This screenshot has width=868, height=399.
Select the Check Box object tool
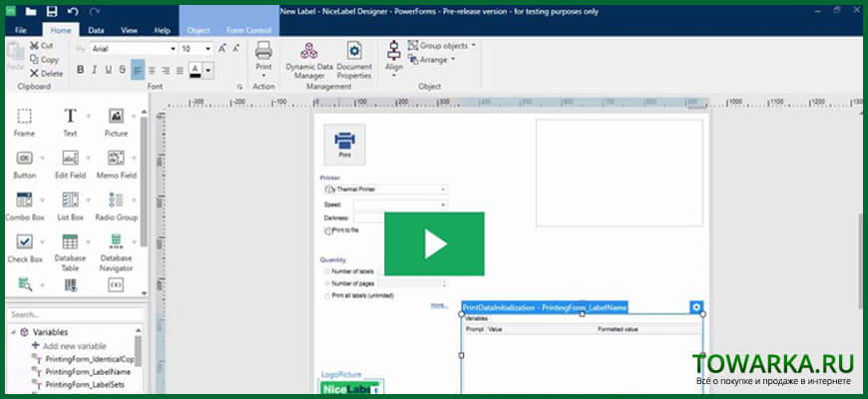(x=24, y=248)
